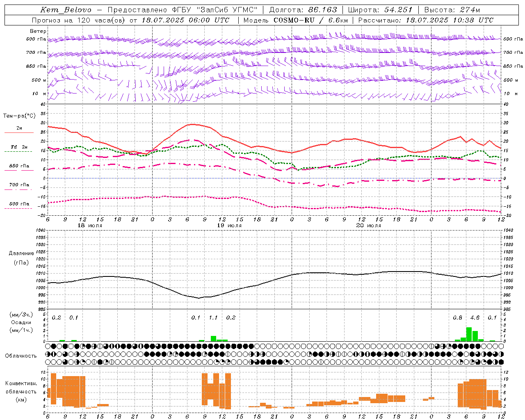Click the "850 гПа" temperature legend entry
Image resolution: width=525 pixels, height=420 pixels.
click(19, 166)
